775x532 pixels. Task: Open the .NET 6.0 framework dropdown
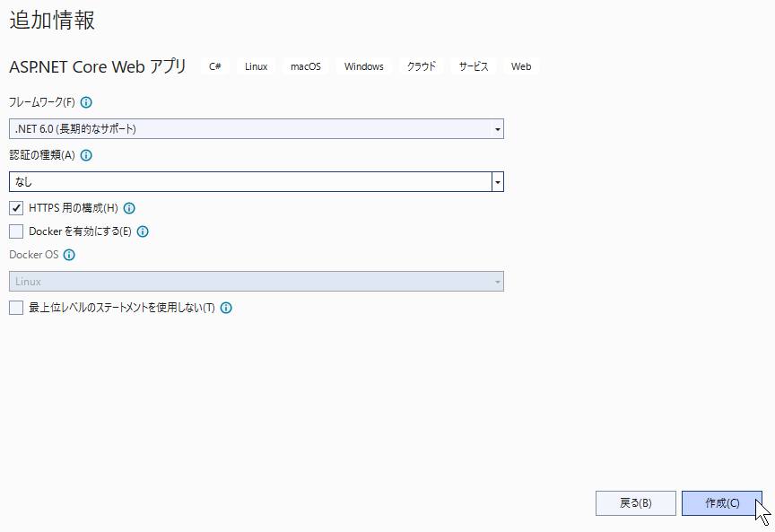point(256,129)
